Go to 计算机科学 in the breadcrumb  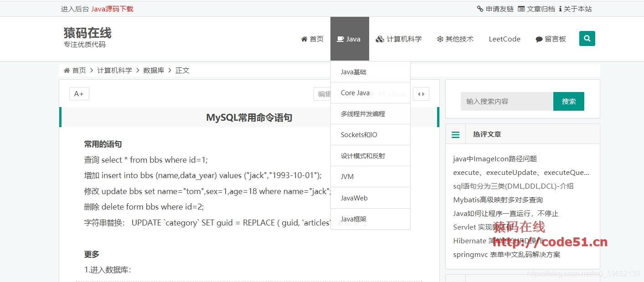point(114,70)
